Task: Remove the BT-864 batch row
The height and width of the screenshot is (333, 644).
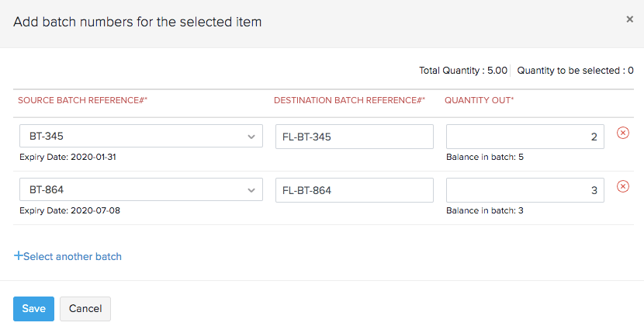Action: (x=622, y=186)
